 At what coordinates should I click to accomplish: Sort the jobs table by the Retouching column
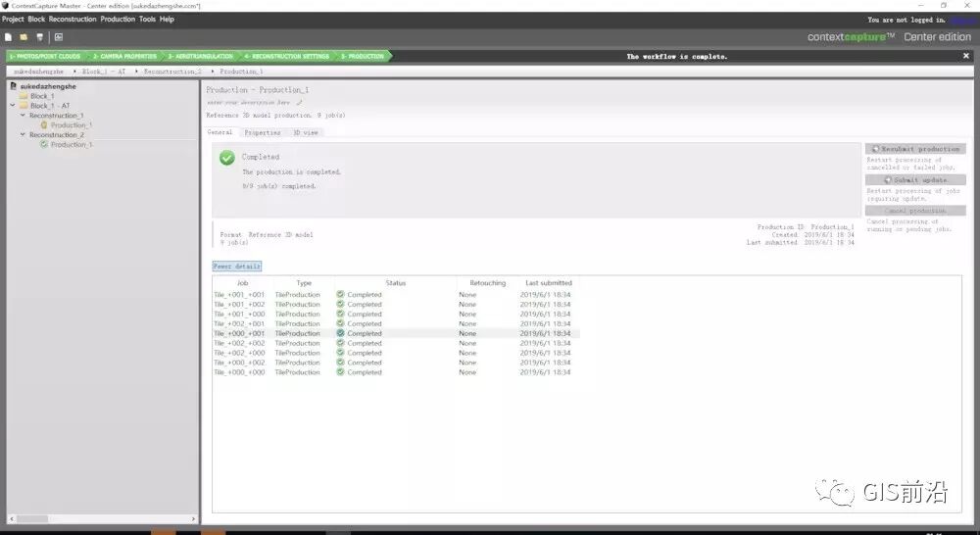(487, 283)
